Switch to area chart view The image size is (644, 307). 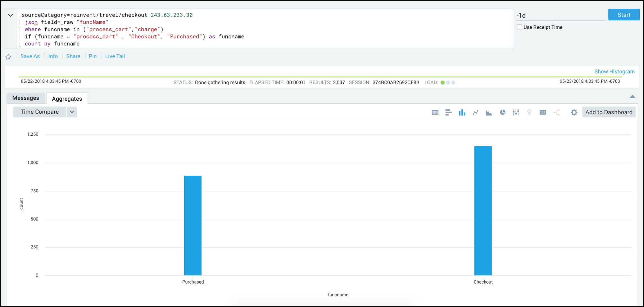click(x=489, y=112)
